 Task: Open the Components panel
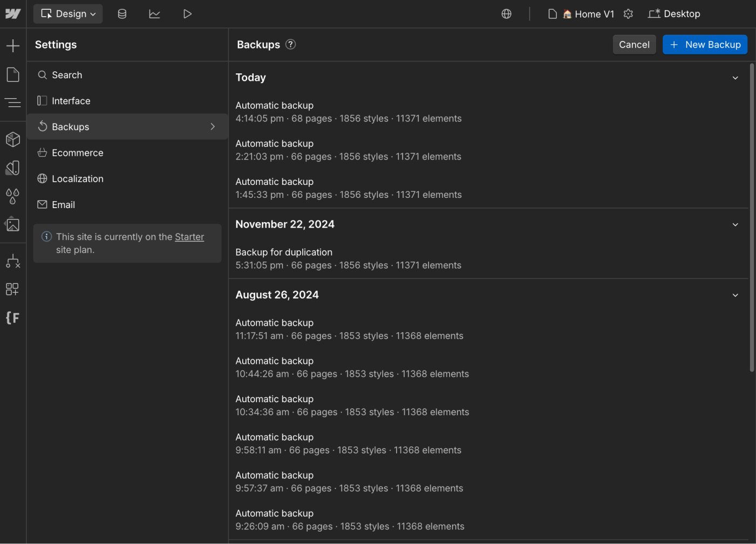click(x=13, y=139)
